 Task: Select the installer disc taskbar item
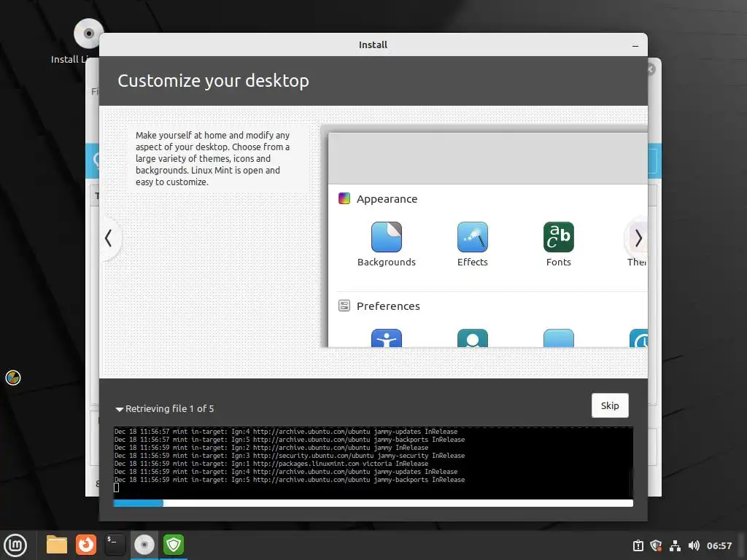point(144,545)
